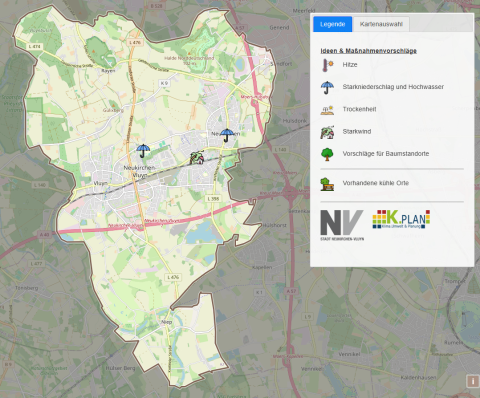Click the Hitze thermometer legend icon
This screenshot has width=480, height=398.
tap(328, 65)
